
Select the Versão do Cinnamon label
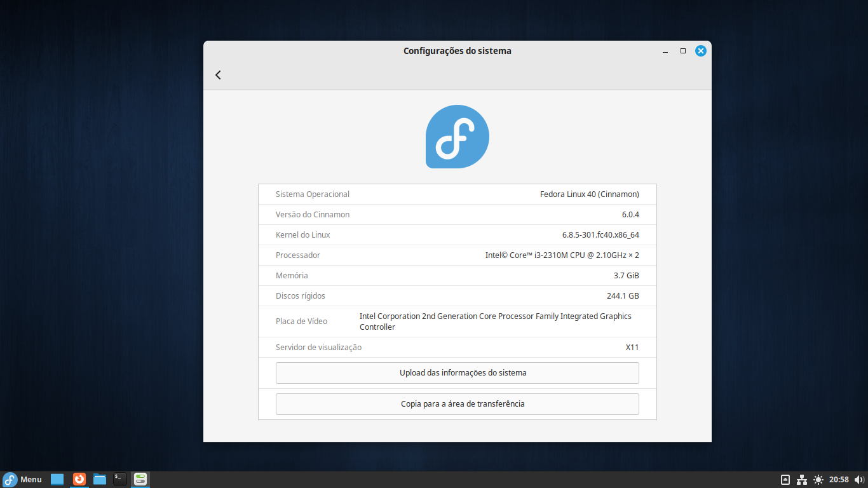[313, 215]
